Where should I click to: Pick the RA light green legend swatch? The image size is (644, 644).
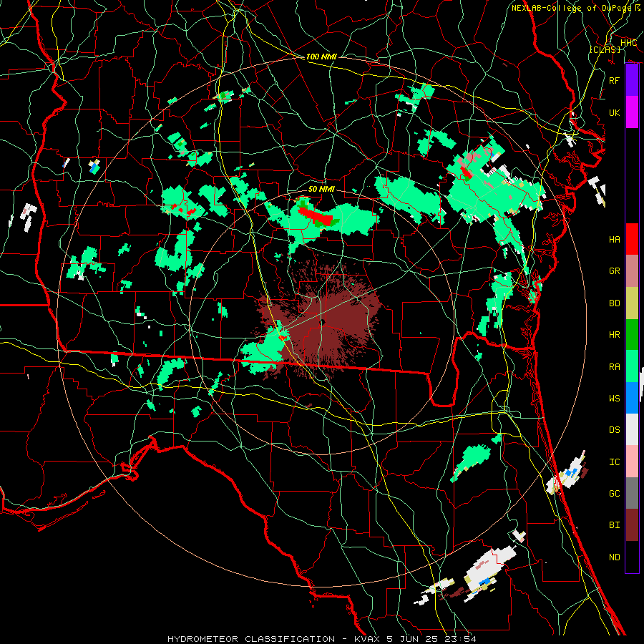coord(632,366)
